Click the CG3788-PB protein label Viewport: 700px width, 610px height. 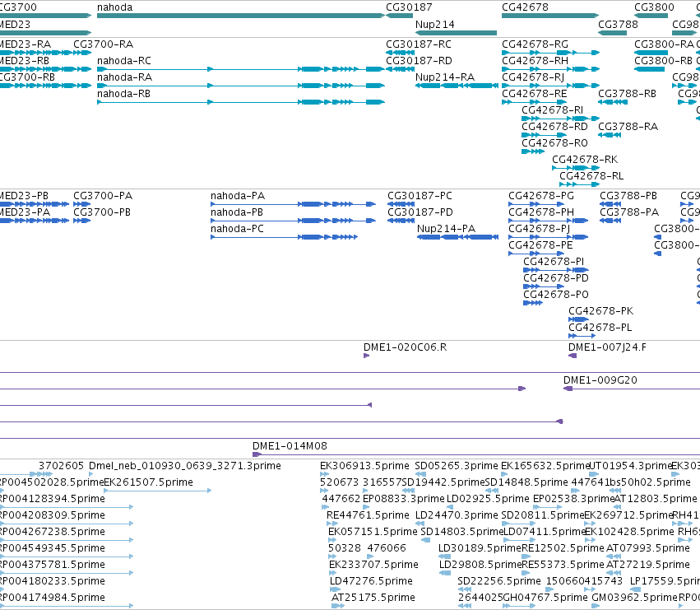[628, 196]
